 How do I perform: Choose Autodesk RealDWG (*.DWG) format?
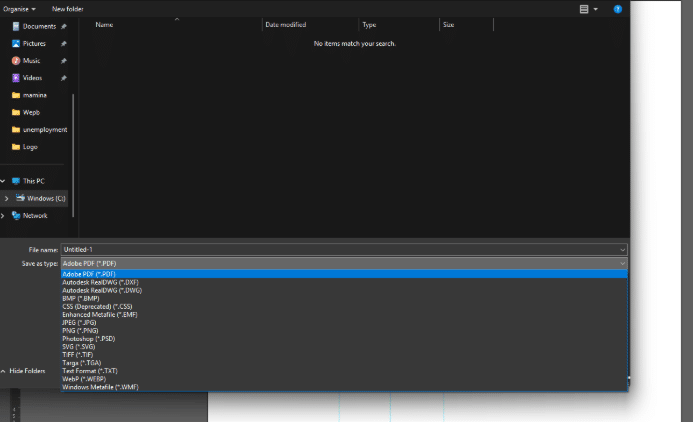(x=344, y=290)
